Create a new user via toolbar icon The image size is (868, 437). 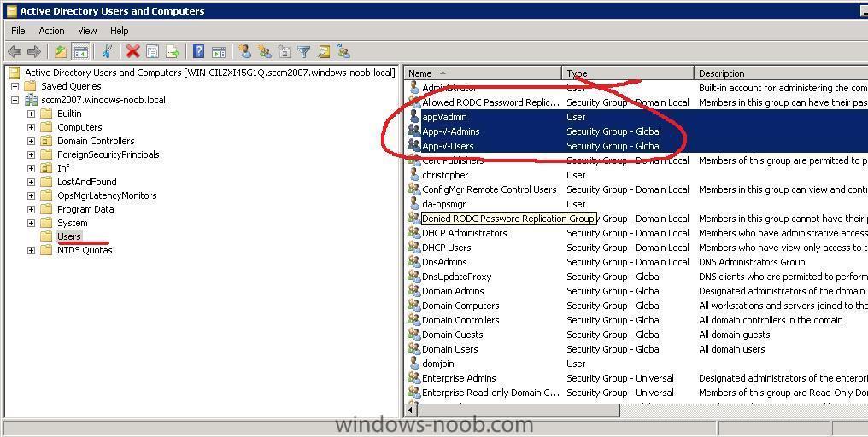[x=244, y=52]
